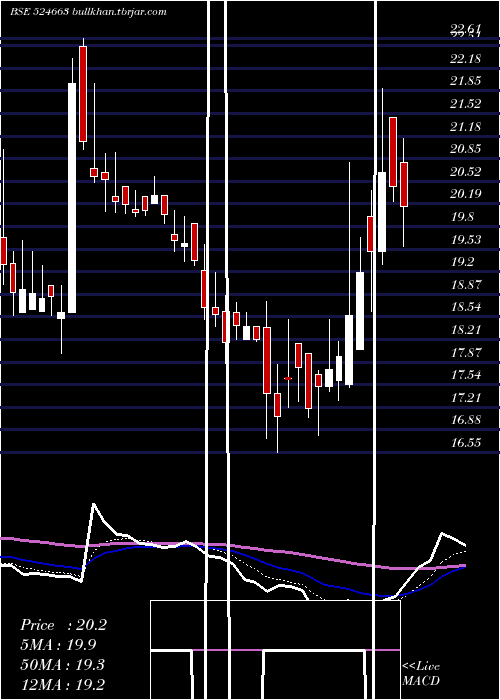Select the 16.88 price axis label
The height and width of the screenshot is (700, 500).
[466, 420]
